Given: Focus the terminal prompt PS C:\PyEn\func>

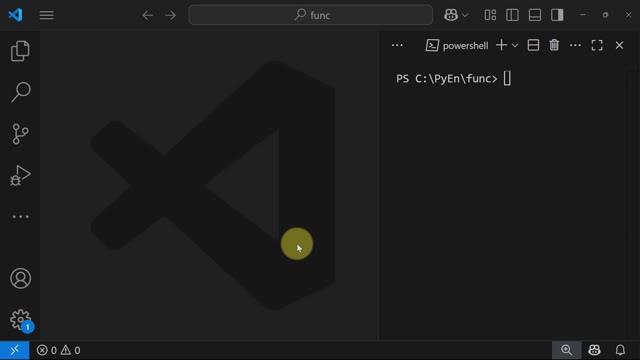Looking at the screenshot, I should point(447,79).
